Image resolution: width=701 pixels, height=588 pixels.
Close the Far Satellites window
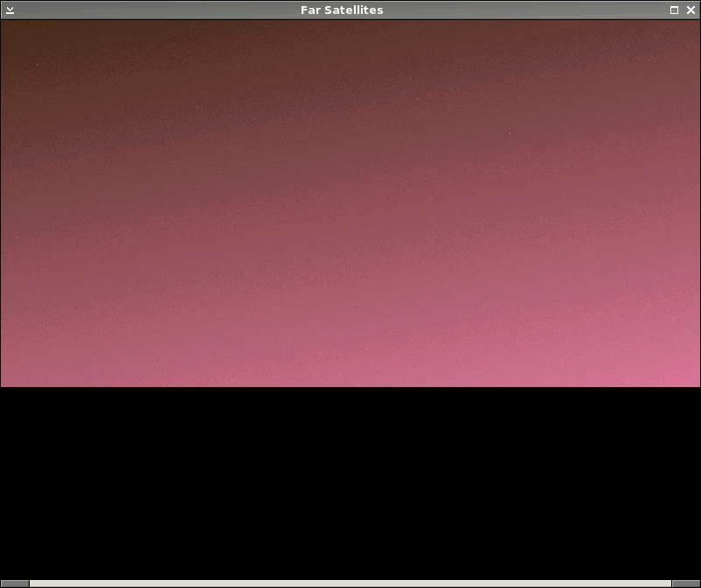691,10
